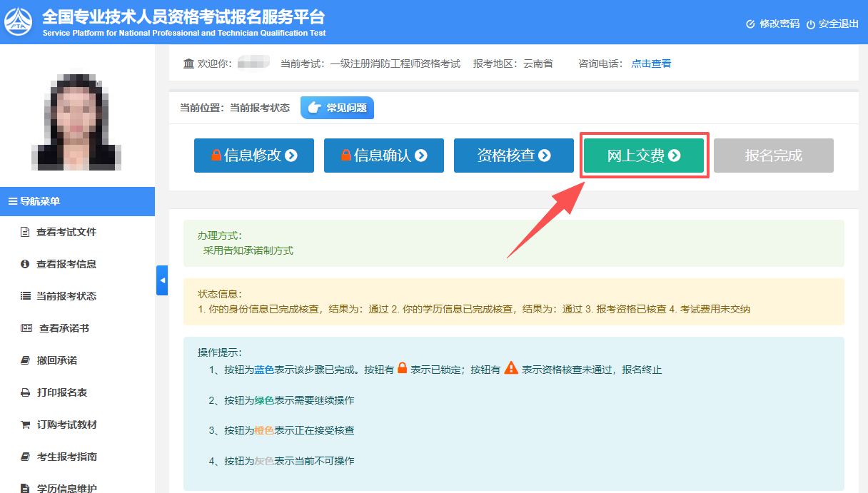The image size is (868, 493).
Task: Click the list icon beside 当前报考状态
Action: (x=25, y=296)
